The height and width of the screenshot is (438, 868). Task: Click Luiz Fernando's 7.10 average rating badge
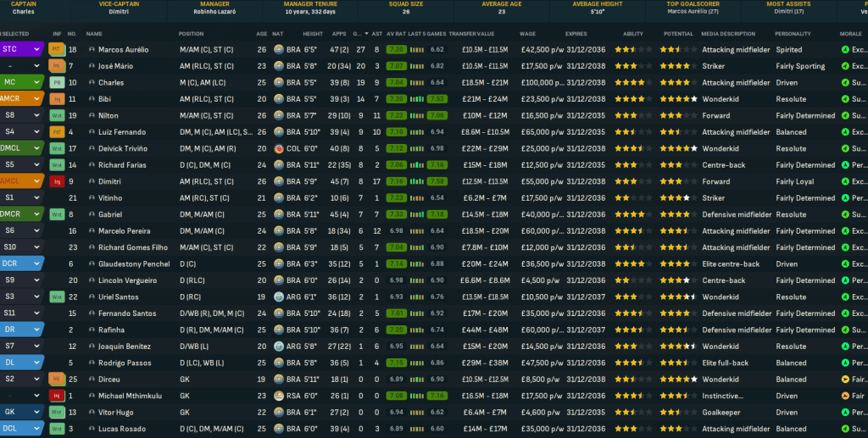(395, 132)
